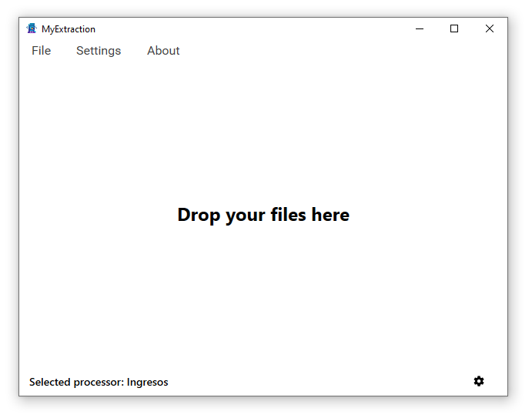The width and height of the screenshot is (532, 418).
Task: Close the MyExtraction window
Action: click(x=489, y=28)
